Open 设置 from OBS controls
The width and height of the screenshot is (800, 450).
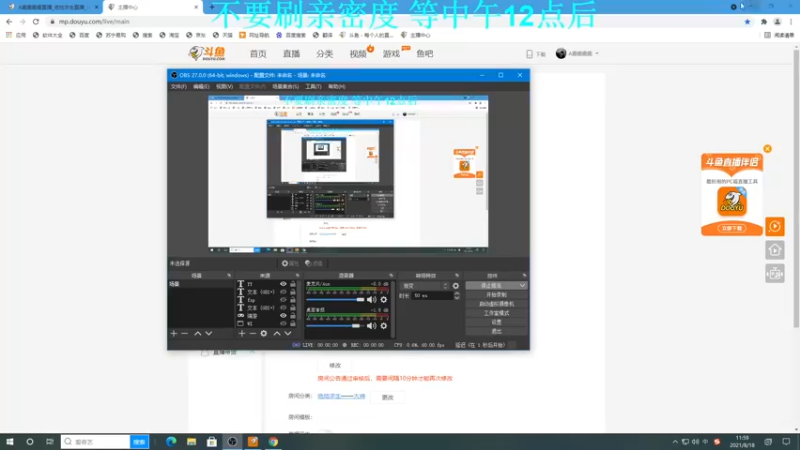(x=496, y=322)
